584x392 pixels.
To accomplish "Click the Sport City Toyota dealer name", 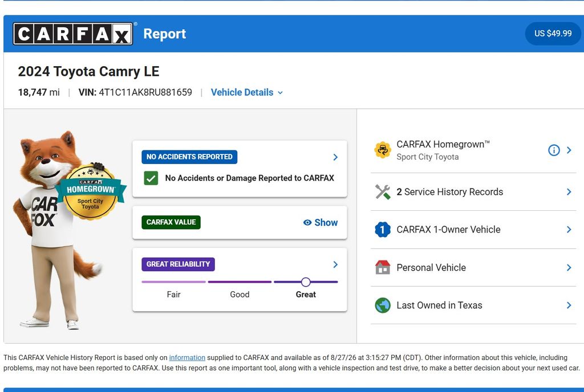I will click(x=428, y=157).
